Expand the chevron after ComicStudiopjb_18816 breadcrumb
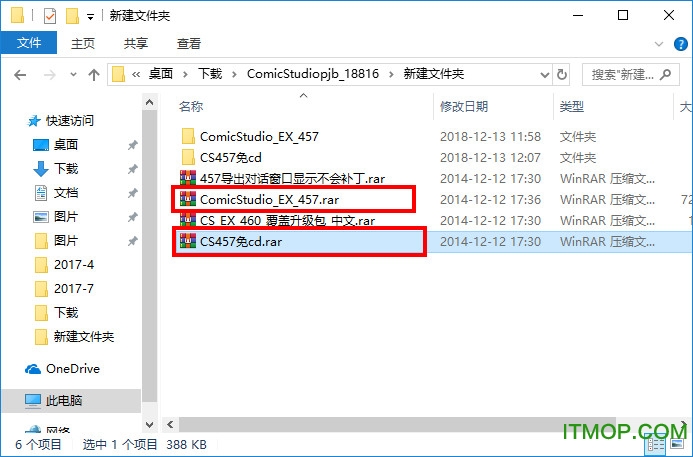Viewport: 693px width, 457px height. pyautogui.click(x=391, y=74)
